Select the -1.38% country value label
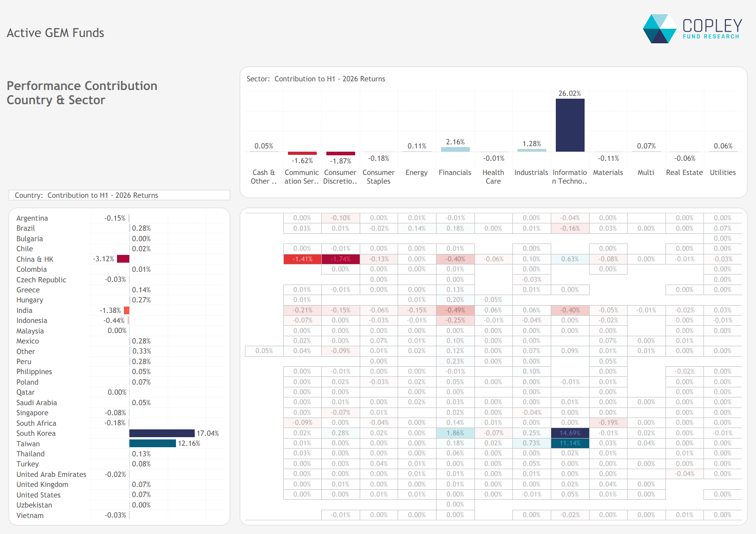This screenshot has height=534, width=756. click(x=111, y=311)
